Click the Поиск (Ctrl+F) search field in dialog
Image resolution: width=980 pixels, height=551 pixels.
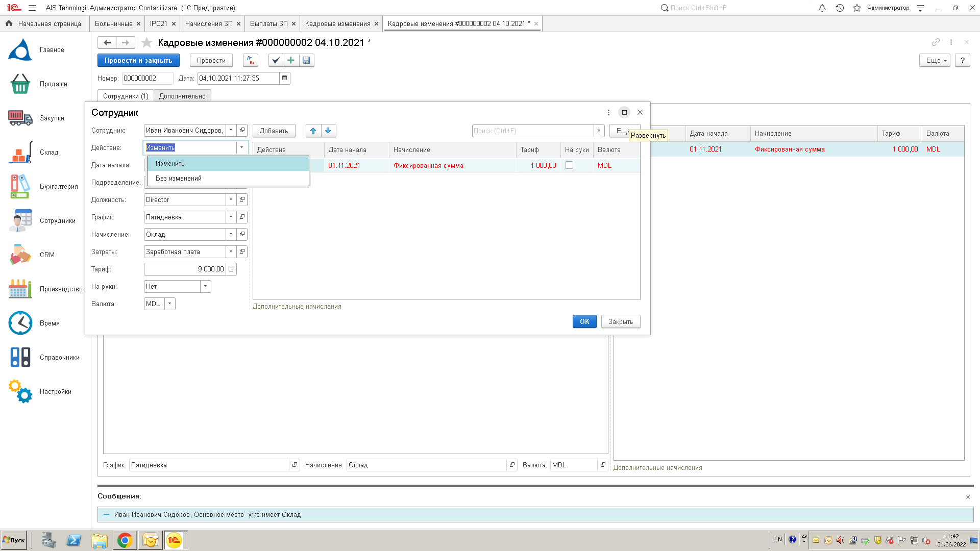click(x=532, y=131)
